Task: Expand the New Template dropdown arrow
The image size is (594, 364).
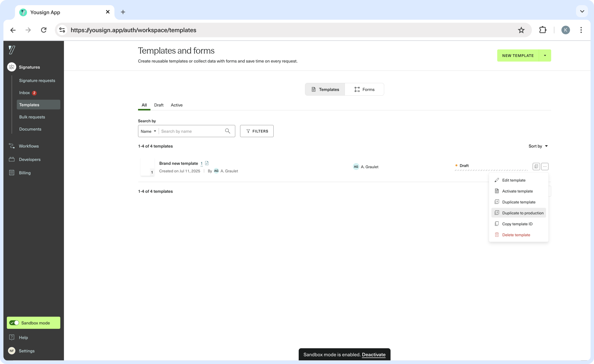Action: coord(545,55)
